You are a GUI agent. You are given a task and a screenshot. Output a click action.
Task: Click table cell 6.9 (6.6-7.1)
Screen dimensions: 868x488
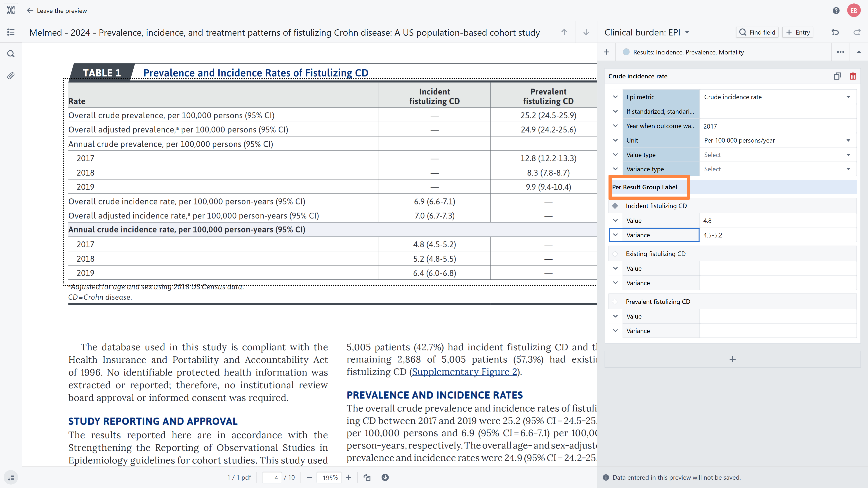point(434,201)
